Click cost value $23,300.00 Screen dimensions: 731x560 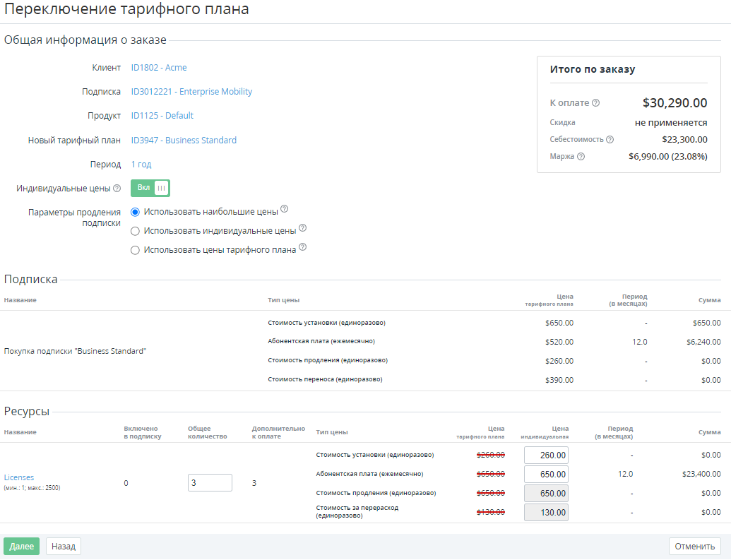[x=684, y=139]
